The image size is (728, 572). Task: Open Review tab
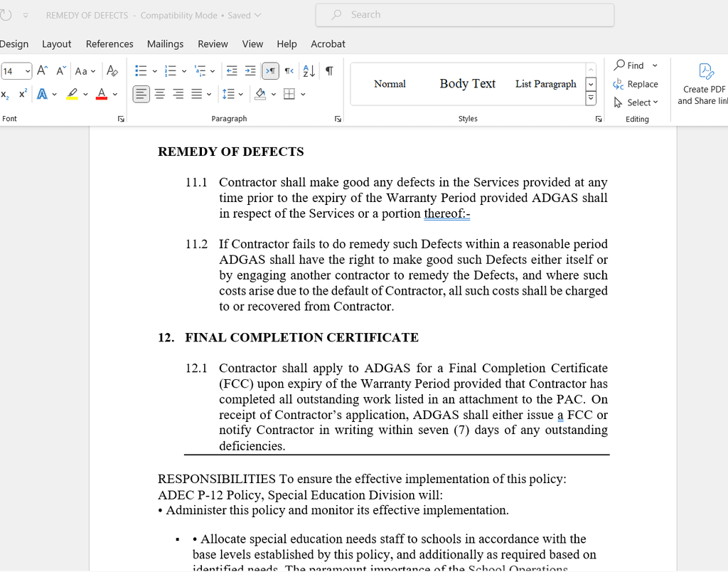coord(213,43)
